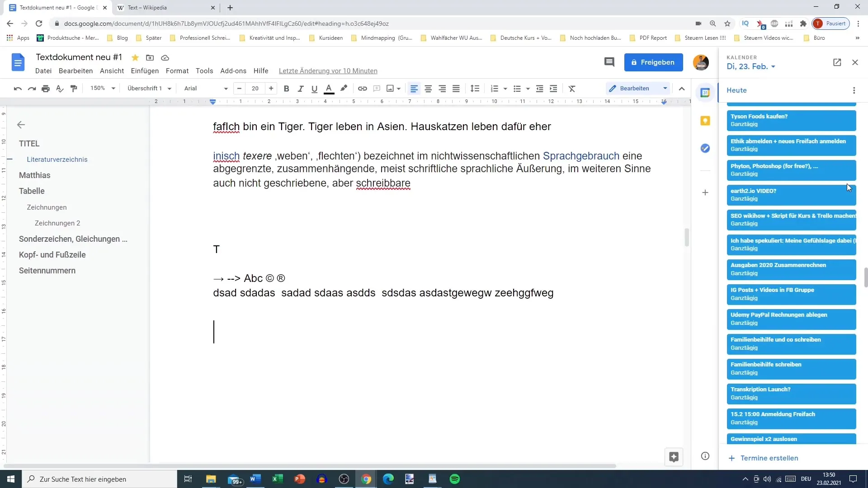The height and width of the screenshot is (488, 868).
Task: Toggle bold formatting
Action: 286,89
